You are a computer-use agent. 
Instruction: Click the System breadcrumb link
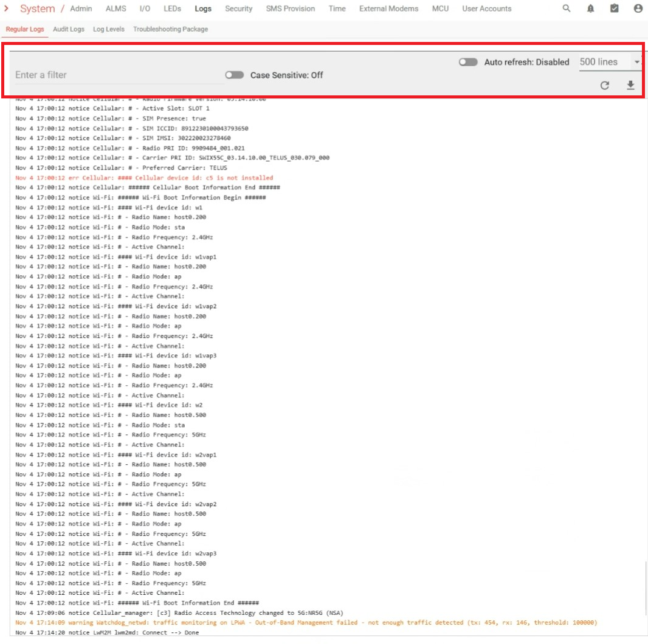(x=37, y=9)
